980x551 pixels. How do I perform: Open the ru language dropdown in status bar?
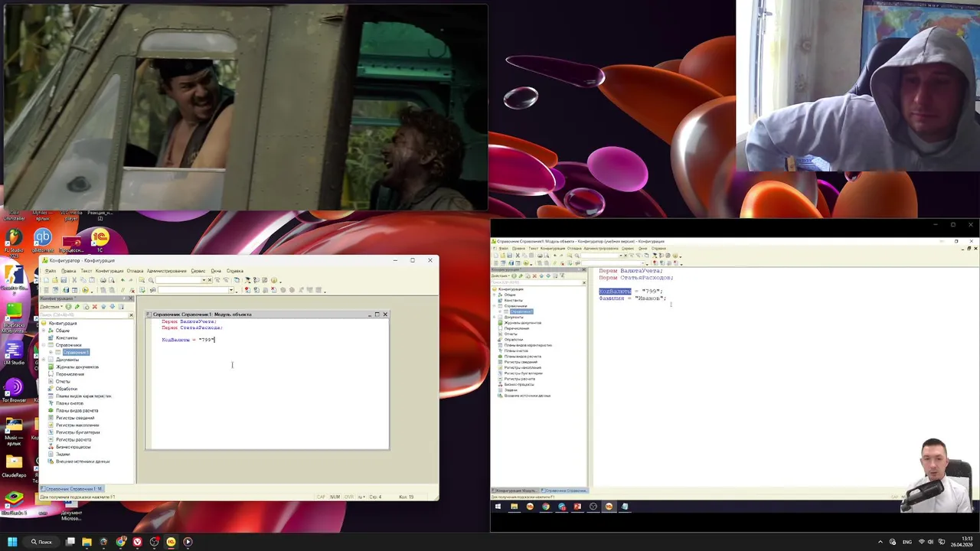coord(361,497)
